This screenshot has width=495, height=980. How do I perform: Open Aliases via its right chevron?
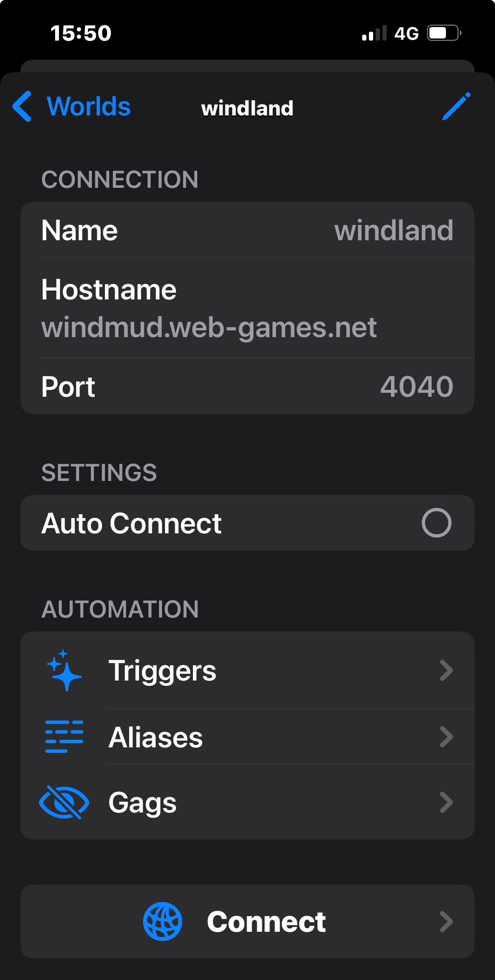click(446, 736)
